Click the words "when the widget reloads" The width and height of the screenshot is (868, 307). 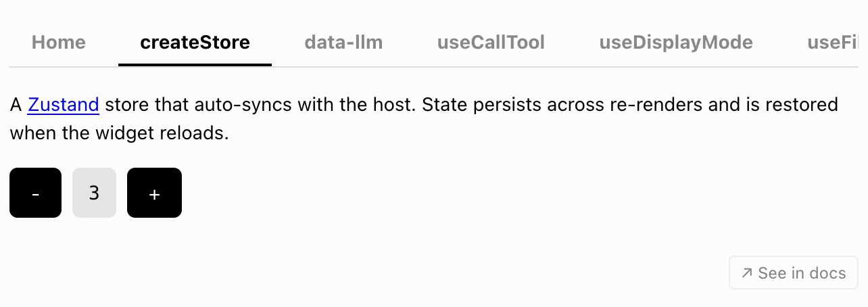[120, 133]
